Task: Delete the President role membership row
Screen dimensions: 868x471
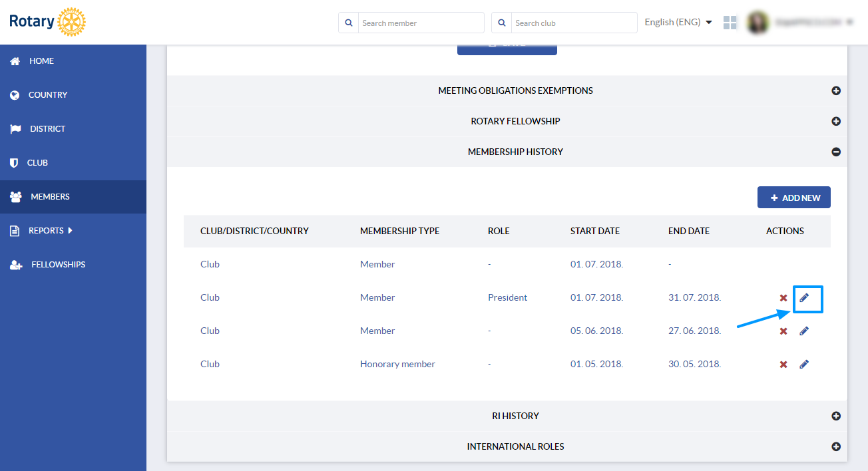Action: pos(783,298)
